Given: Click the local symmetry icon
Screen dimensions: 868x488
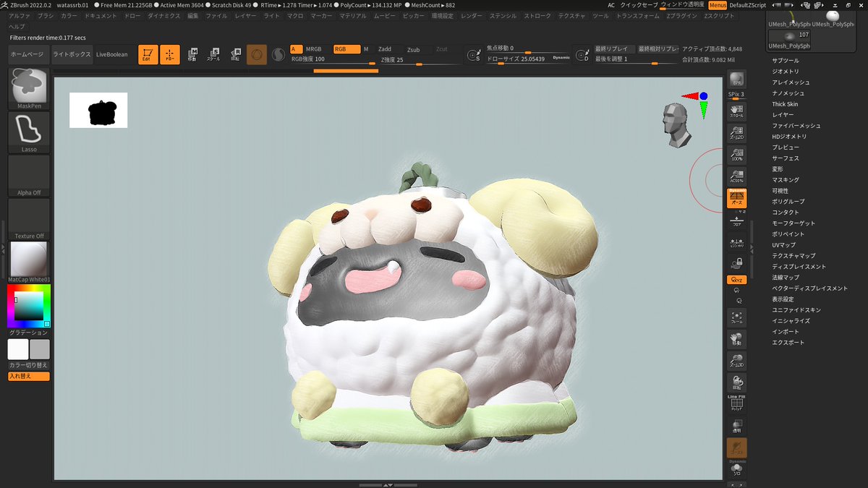Looking at the screenshot, I should pos(736,244).
